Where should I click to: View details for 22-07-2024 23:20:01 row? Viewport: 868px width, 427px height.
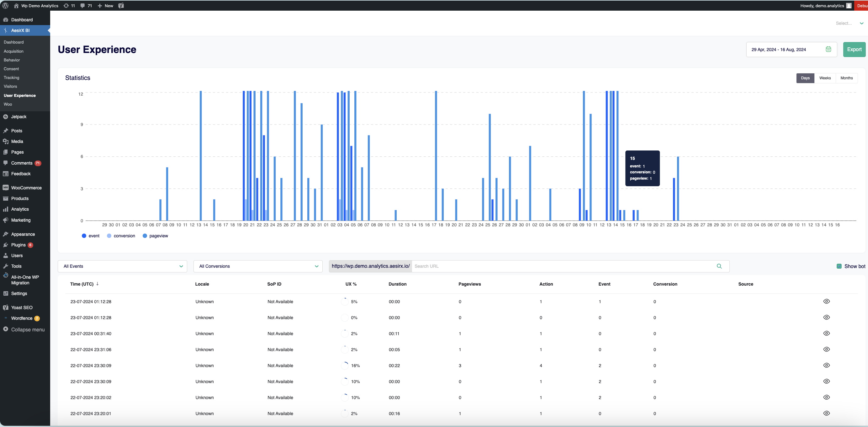point(826,413)
